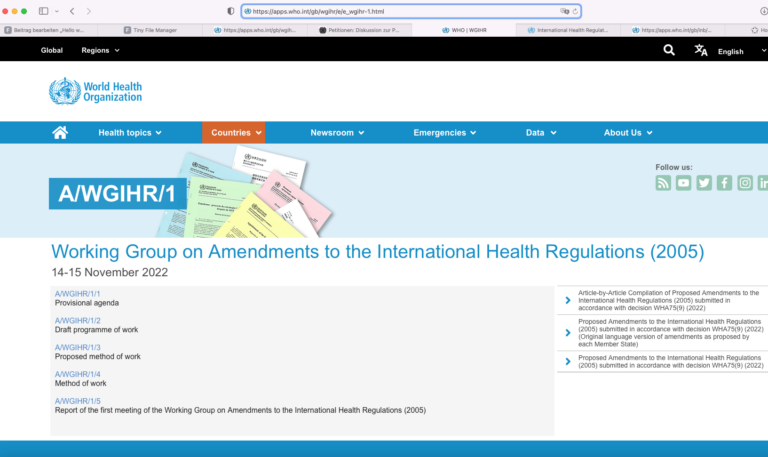Click the browser forward arrow
Image resolution: width=768 pixels, height=457 pixels.
point(88,11)
